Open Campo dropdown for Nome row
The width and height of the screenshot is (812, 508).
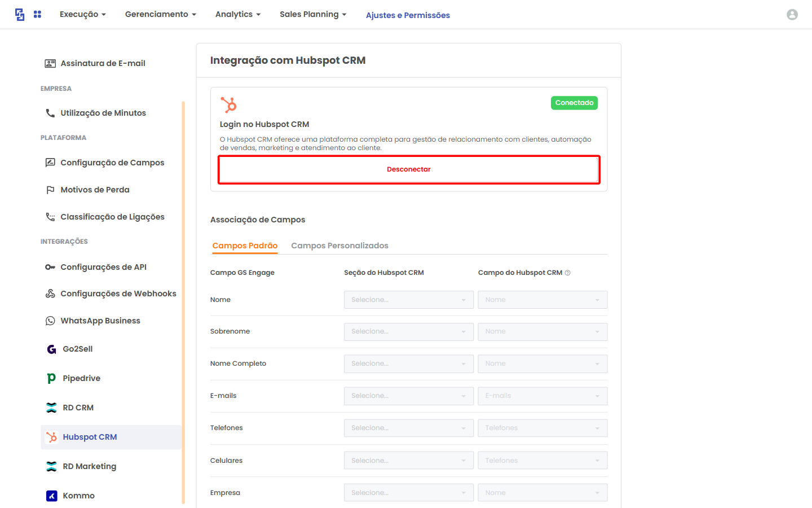tap(542, 300)
